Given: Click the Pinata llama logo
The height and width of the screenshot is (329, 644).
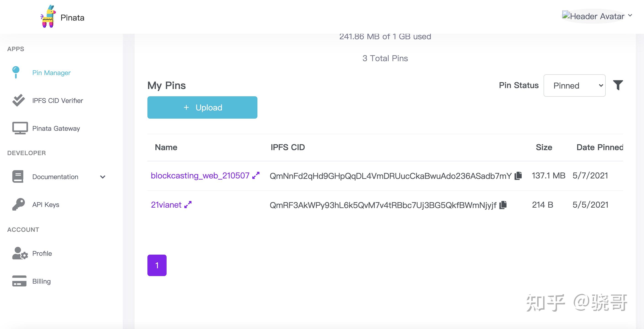Looking at the screenshot, I should pyautogui.click(x=48, y=17).
